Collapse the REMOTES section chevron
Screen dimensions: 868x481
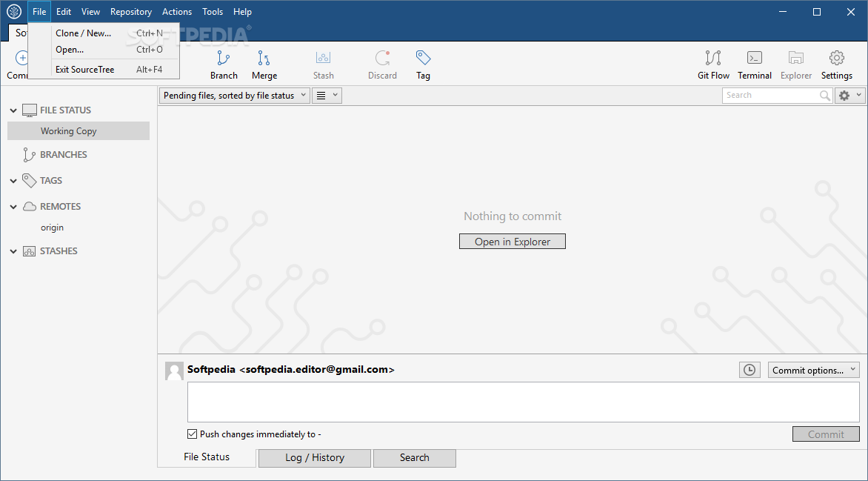point(13,207)
